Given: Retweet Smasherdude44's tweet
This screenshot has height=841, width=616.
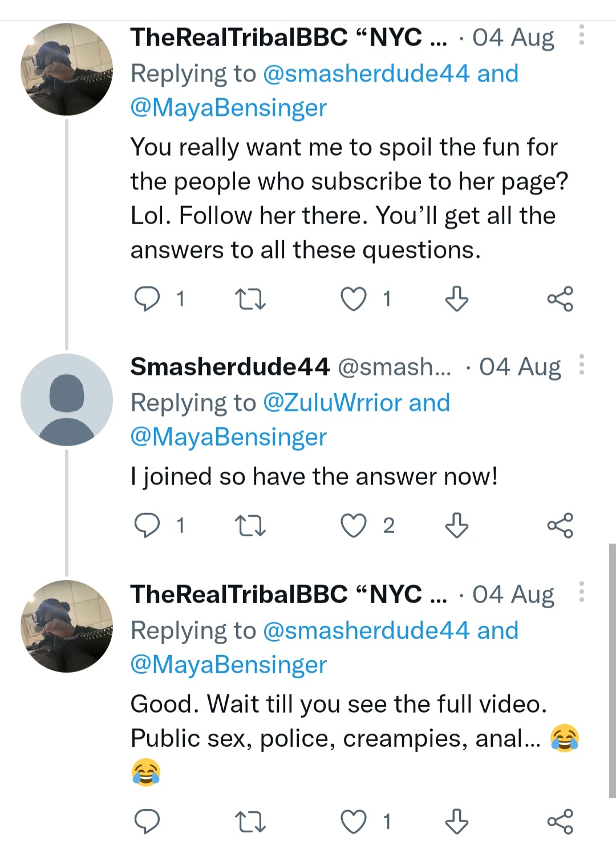Looking at the screenshot, I should 250,525.
